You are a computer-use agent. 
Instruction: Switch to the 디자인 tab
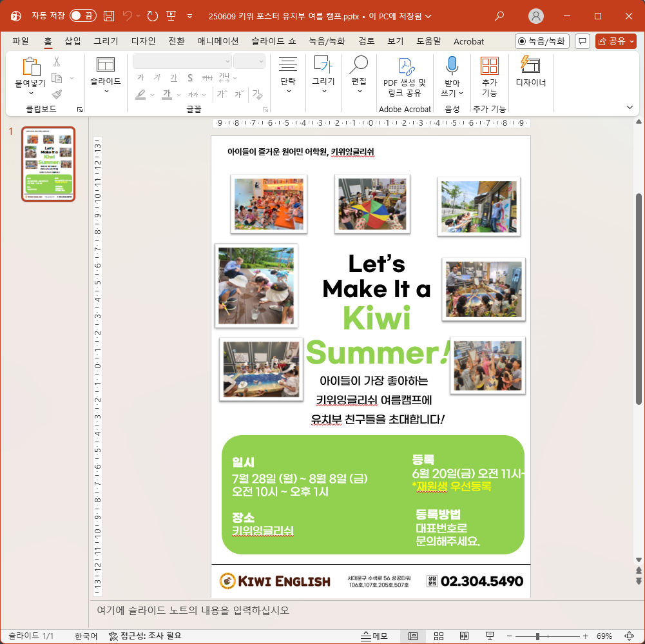(x=143, y=41)
